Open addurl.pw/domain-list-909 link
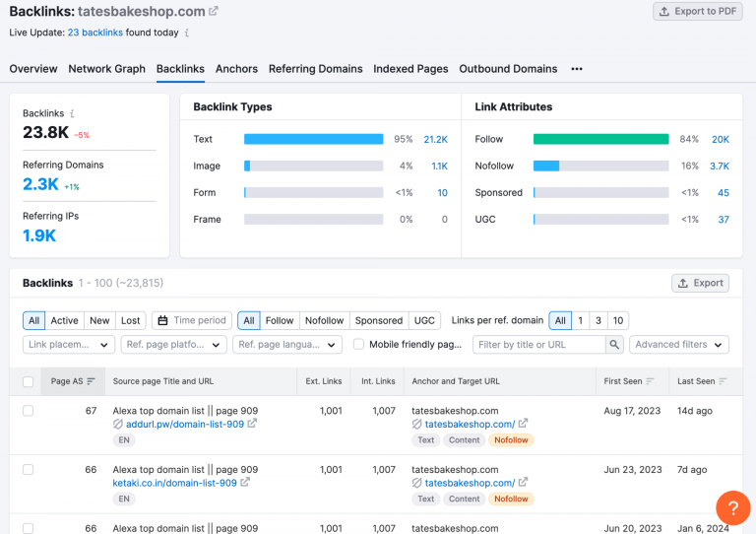 (x=185, y=424)
